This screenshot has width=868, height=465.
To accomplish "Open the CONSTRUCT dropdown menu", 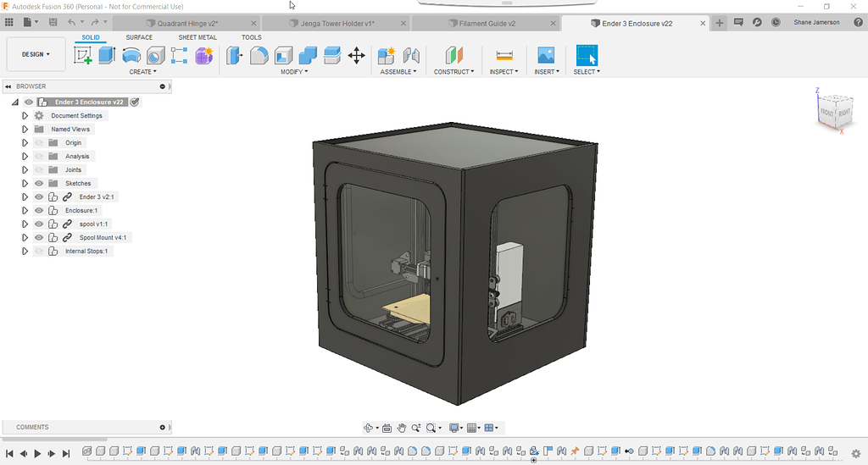I will [455, 72].
